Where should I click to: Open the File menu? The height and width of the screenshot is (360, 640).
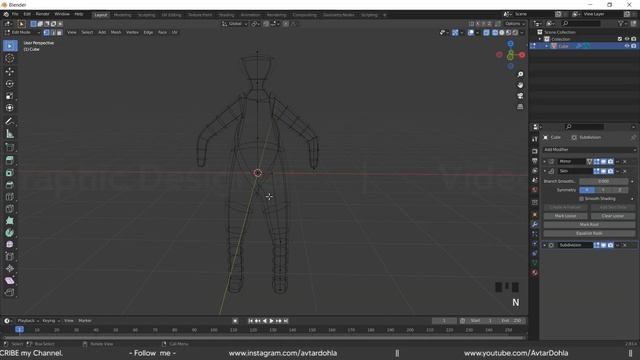point(15,14)
